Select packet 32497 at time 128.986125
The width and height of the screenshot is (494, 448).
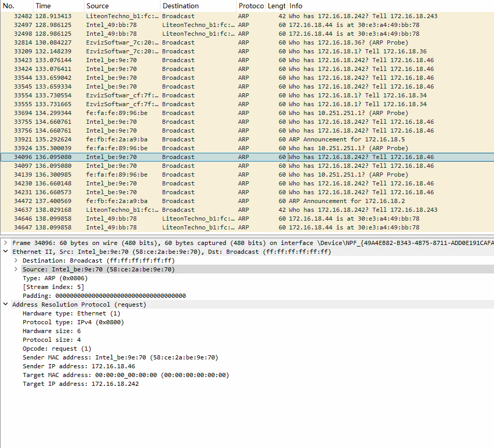click(x=247, y=25)
